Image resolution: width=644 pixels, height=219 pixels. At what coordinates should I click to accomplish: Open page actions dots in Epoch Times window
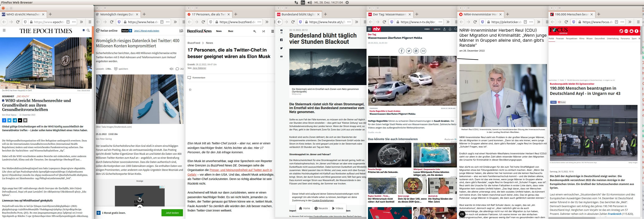tap(74, 22)
